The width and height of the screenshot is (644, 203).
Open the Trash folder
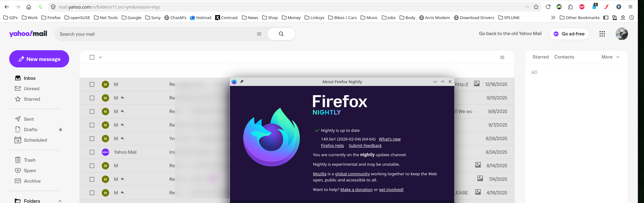25,160
